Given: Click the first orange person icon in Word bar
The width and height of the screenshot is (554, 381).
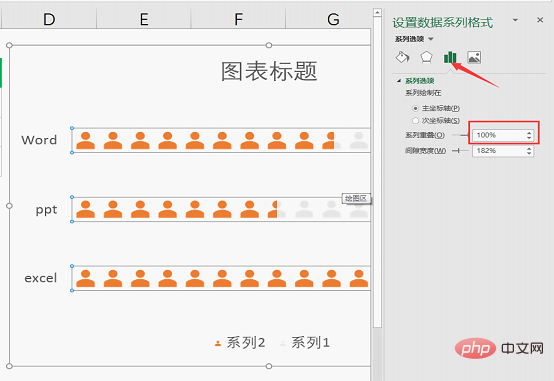Looking at the screenshot, I should [x=86, y=140].
